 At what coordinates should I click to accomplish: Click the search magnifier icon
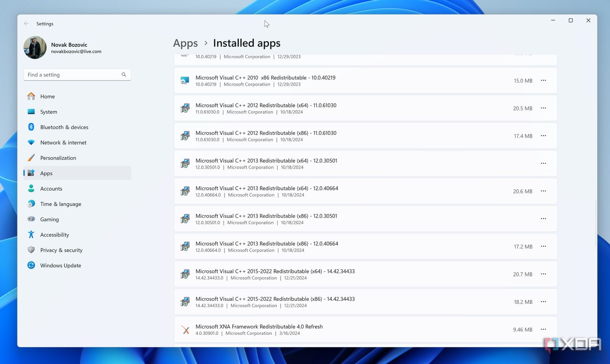click(x=124, y=75)
